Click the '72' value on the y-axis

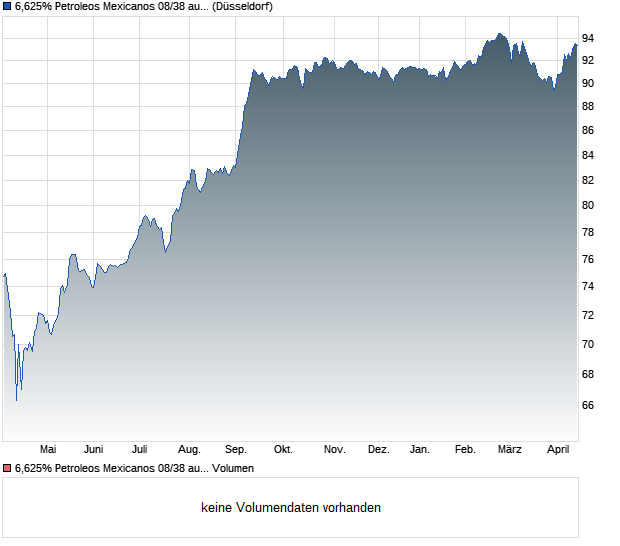tap(588, 315)
